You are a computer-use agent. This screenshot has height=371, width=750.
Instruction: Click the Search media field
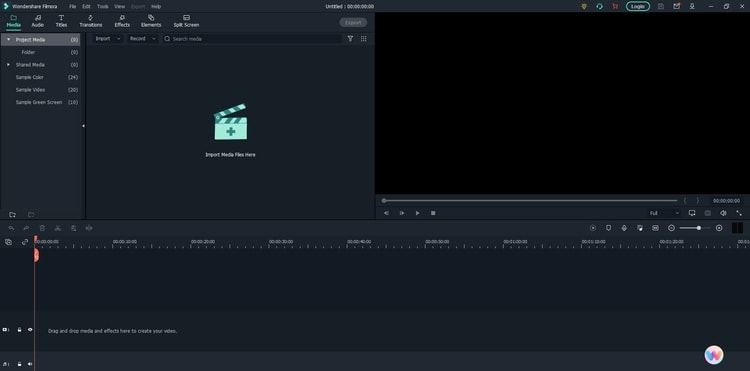pyautogui.click(x=252, y=39)
